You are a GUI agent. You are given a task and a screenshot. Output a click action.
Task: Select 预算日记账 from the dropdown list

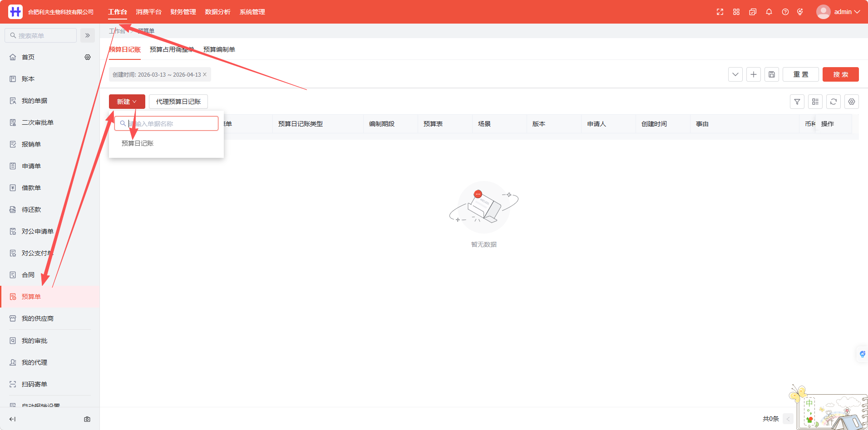[x=138, y=143]
